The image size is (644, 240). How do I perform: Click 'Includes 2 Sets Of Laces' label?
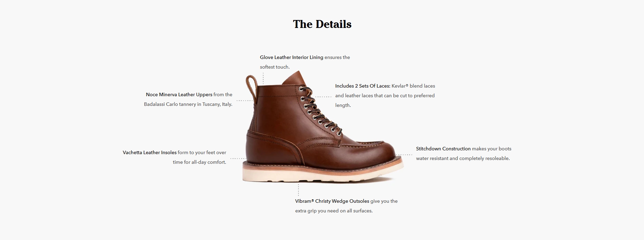point(363,86)
